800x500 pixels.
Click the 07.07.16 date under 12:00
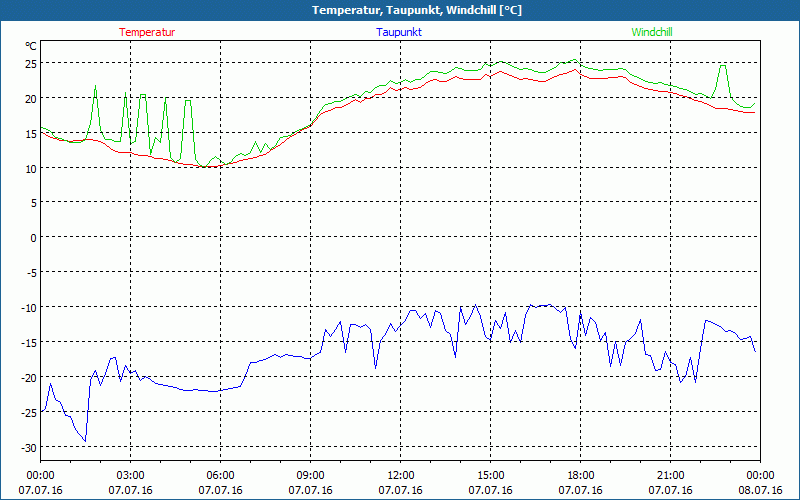[x=401, y=490]
